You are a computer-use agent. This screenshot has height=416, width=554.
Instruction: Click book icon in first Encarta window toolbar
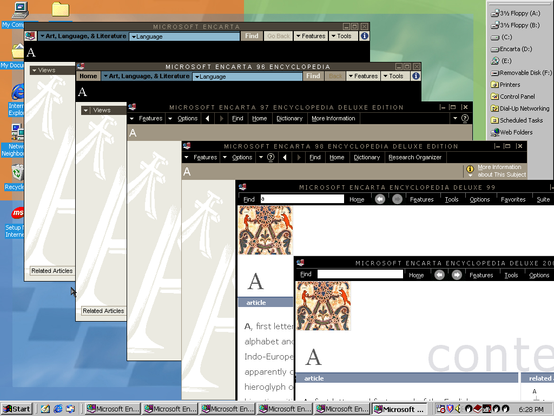click(30, 36)
